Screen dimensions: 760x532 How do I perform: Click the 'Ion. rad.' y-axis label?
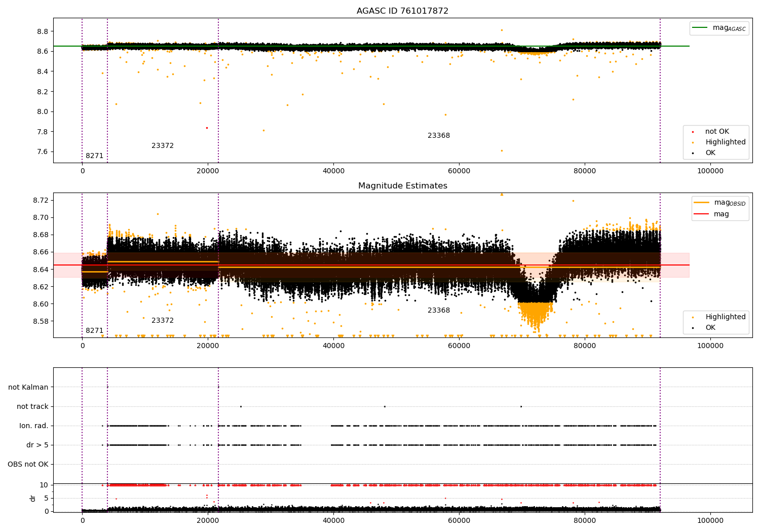click(34, 426)
